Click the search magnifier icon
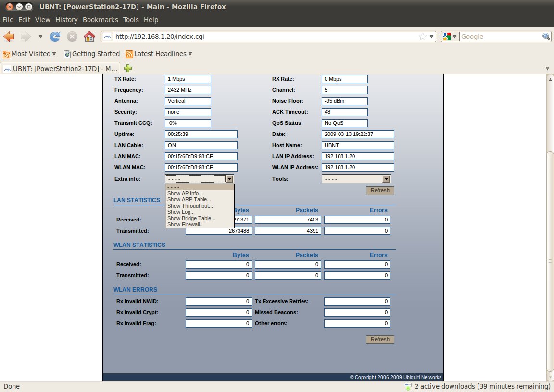Viewport: 554px width, 392px height. (546, 37)
